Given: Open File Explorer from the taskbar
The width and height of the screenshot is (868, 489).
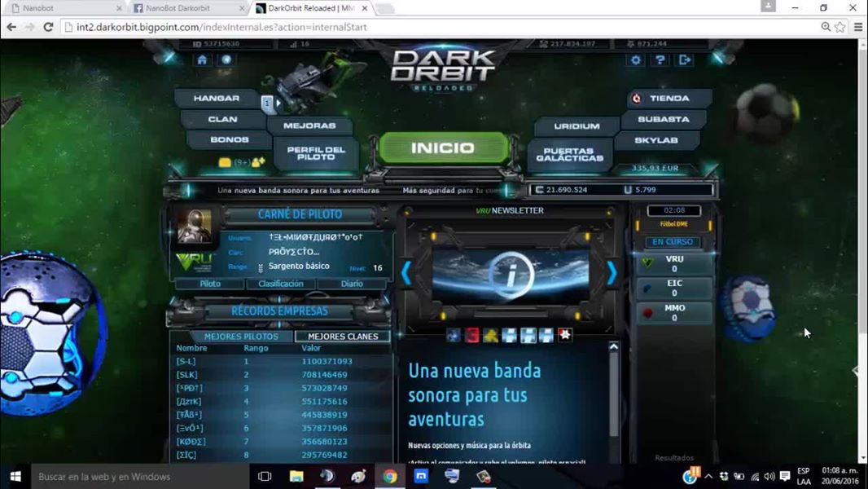Looking at the screenshot, I should 296,477.
